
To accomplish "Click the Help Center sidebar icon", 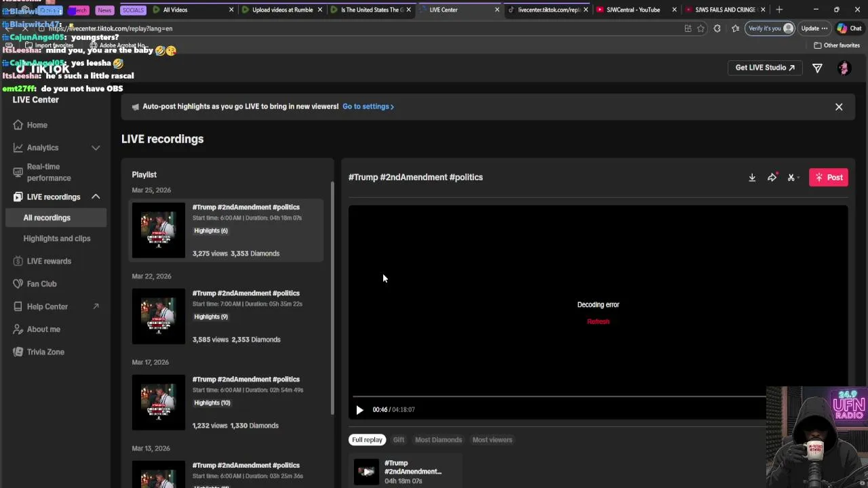I will point(18,306).
